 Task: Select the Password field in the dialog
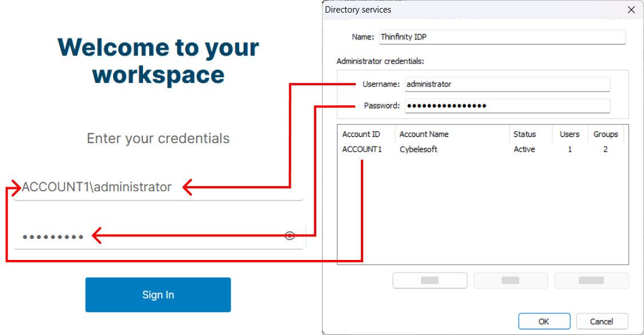(507, 105)
